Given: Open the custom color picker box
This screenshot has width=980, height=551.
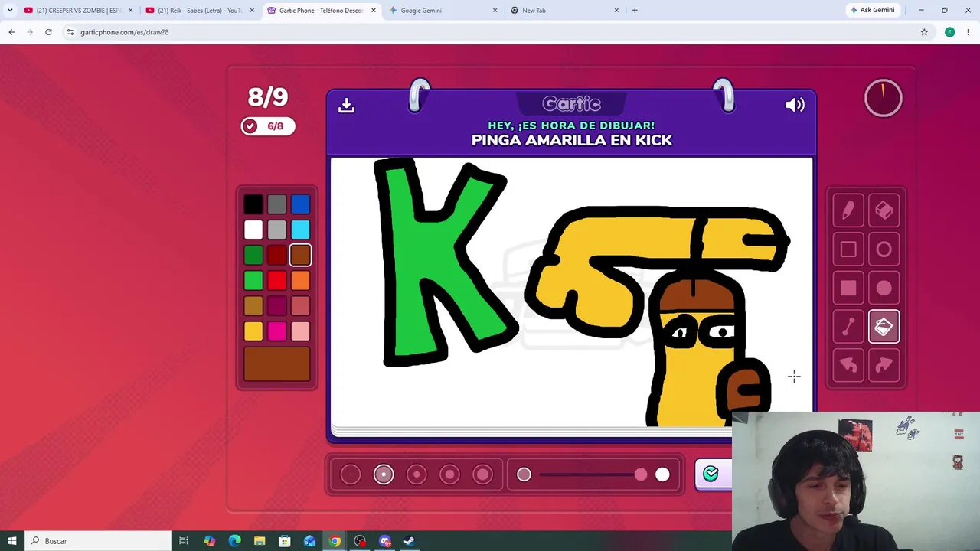Looking at the screenshot, I should coord(277,364).
